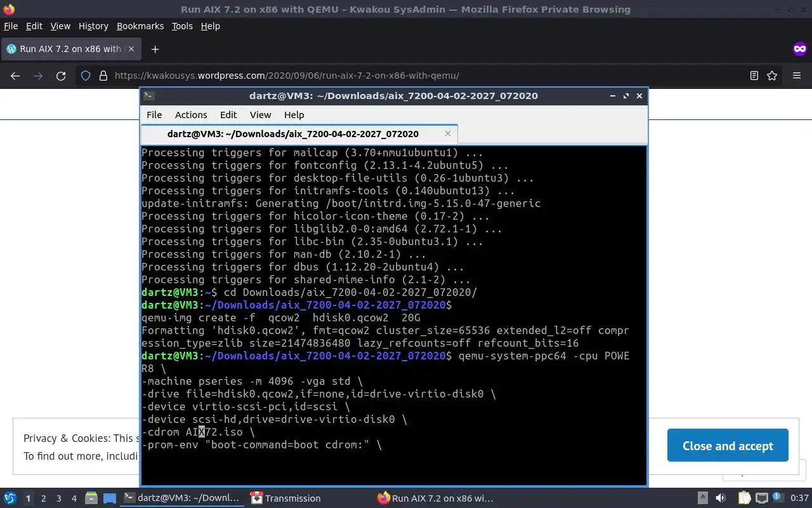The height and width of the screenshot is (508, 812).
Task: Open terminal Edit menu
Action: (228, 115)
